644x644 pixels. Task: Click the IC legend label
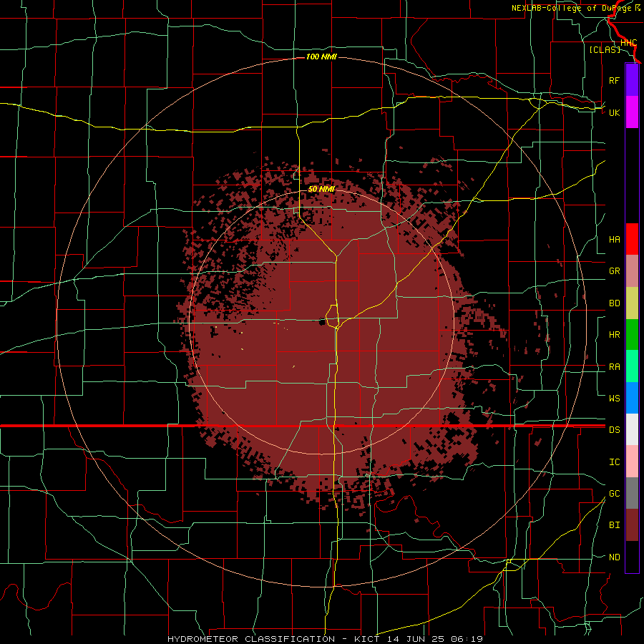click(x=614, y=462)
